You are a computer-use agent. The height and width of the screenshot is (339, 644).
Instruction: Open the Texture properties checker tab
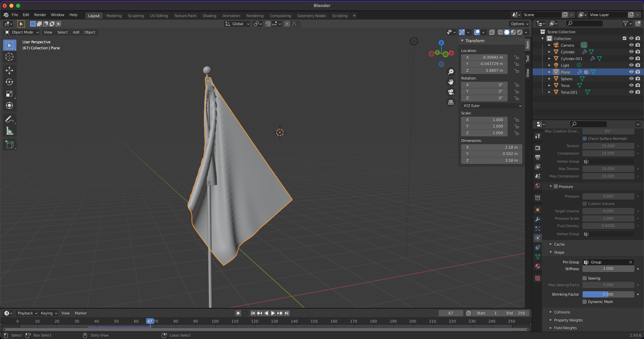click(x=538, y=278)
